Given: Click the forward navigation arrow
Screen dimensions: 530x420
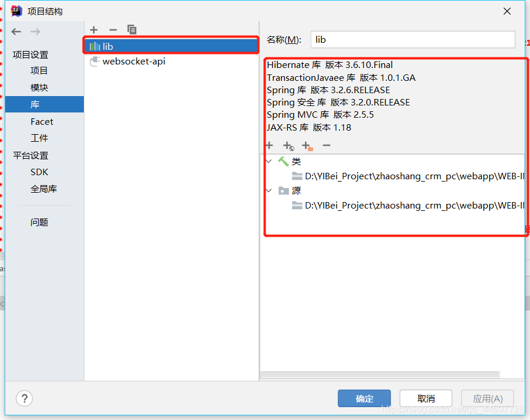Looking at the screenshot, I should 35,32.
